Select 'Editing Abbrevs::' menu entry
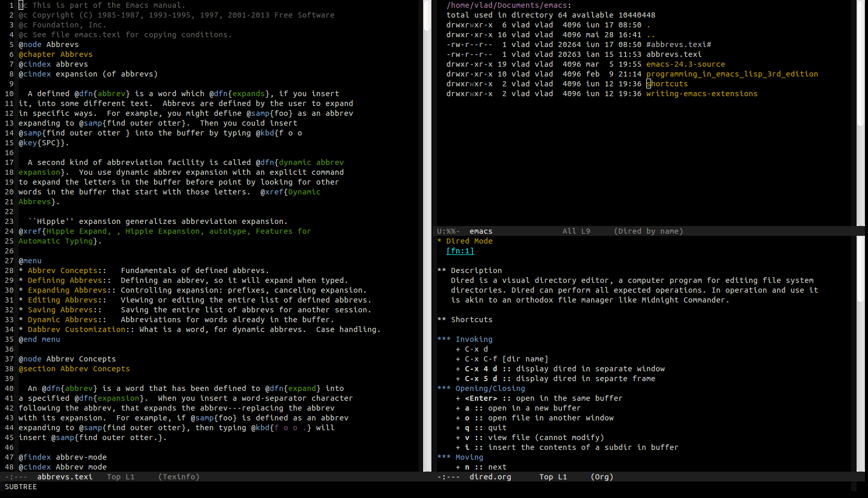The width and height of the screenshot is (868, 498). click(x=67, y=300)
